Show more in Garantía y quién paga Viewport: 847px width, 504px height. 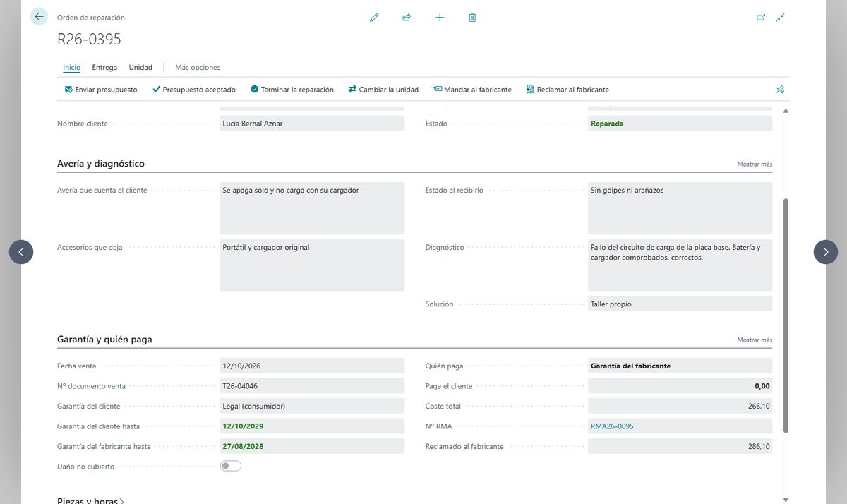pos(755,340)
